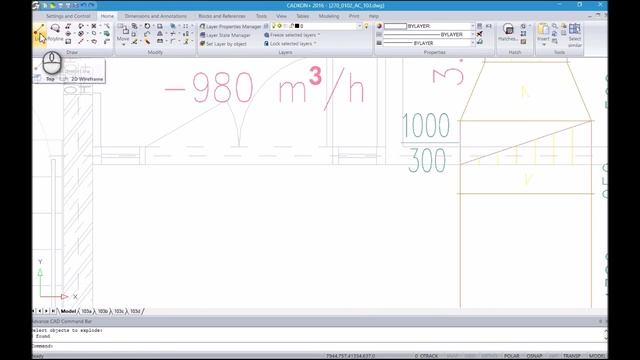
Task: Click the Command input line
Action: [318, 346]
